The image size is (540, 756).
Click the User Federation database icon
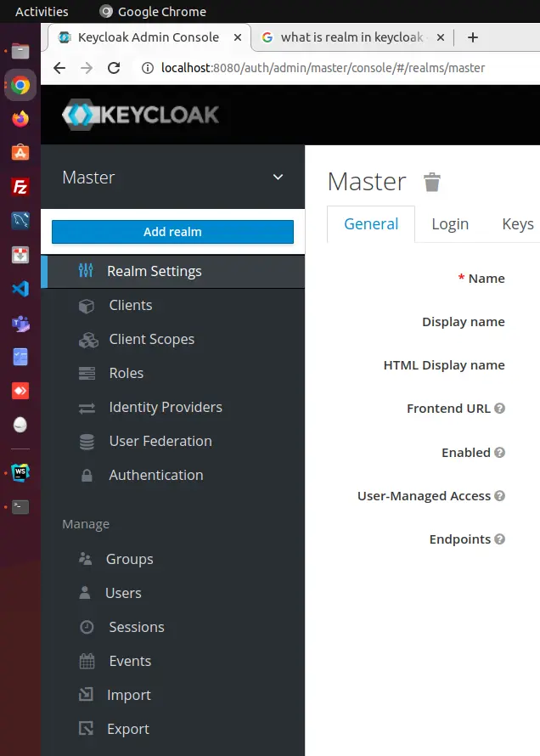click(87, 442)
